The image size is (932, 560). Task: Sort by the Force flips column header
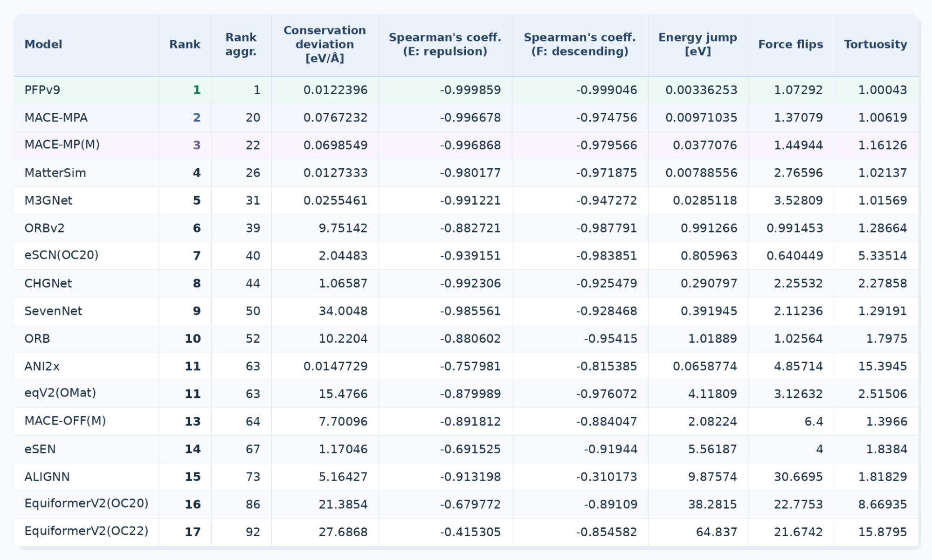[x=790, y=44]
